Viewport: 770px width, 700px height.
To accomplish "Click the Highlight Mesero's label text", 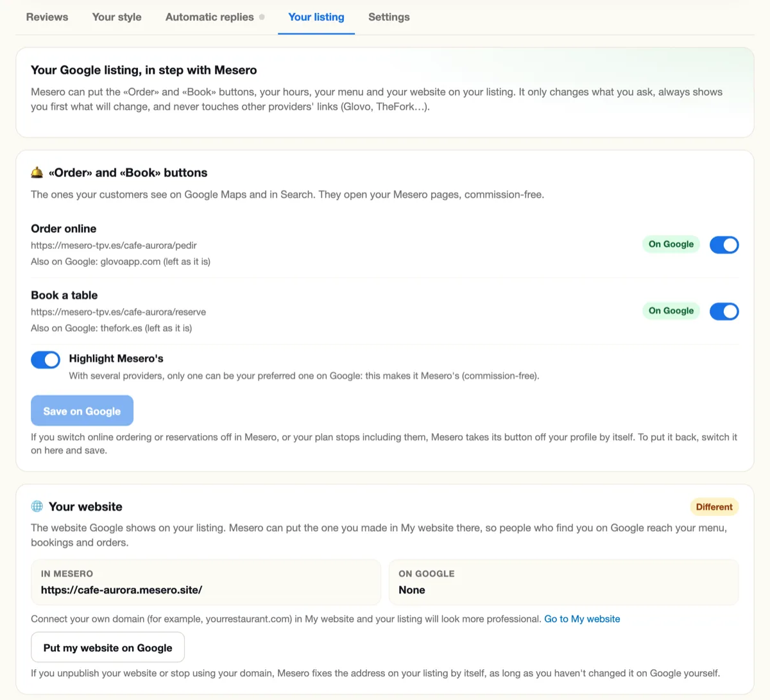I will tap(116, 359).
